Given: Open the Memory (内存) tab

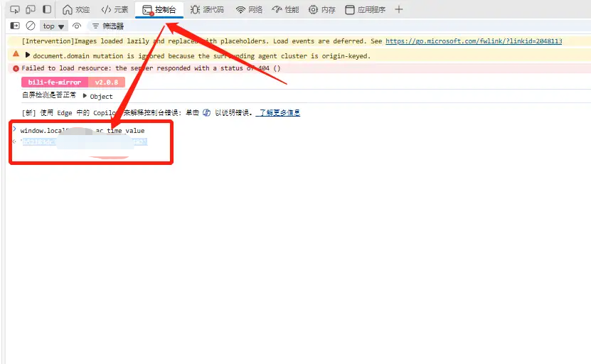Looking at the screenshot, I should pos(322,10).
